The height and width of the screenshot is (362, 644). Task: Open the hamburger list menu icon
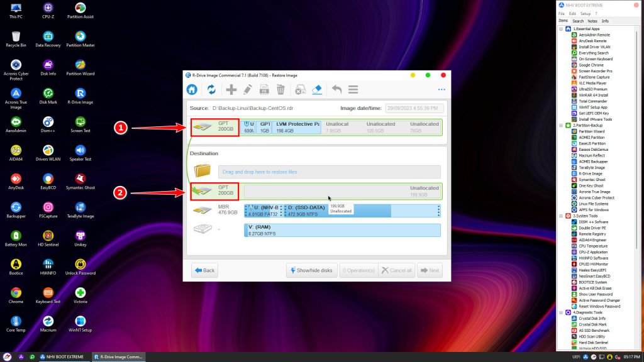point(353,89)
